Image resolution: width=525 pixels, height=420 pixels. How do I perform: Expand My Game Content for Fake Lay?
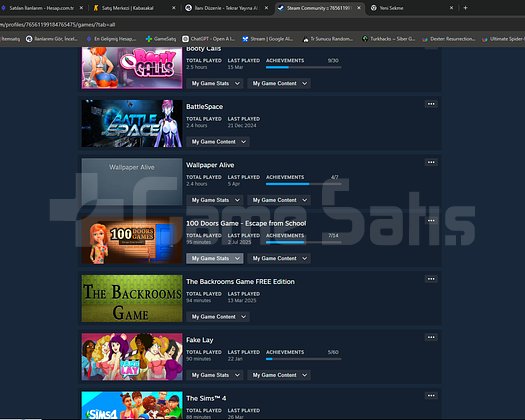click(x=279, y=375)
